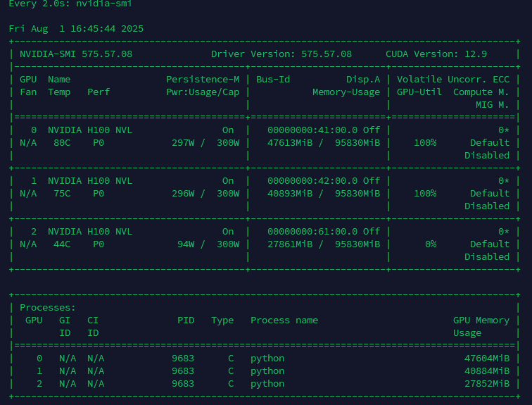The image size is (532, 405).
Task: Click the Persistence-M column header
Action: [203, 80]
